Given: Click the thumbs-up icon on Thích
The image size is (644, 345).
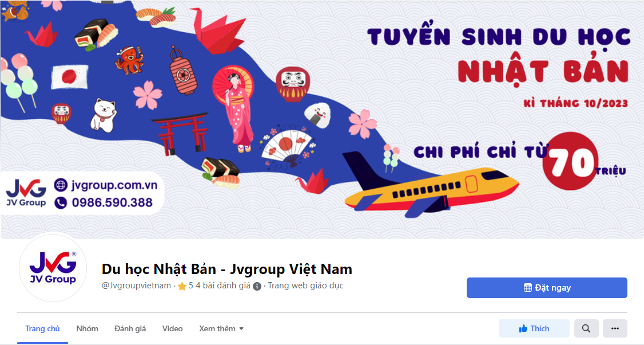Looking at the screenshot, I should pyautogui.click(x=523, y=328).
